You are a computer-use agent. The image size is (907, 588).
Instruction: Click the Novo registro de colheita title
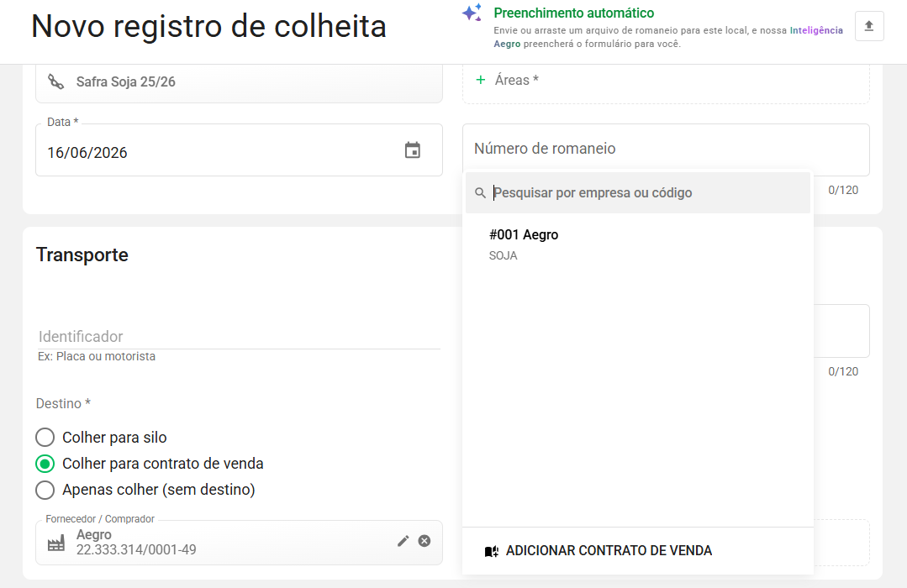click(208, 27)
